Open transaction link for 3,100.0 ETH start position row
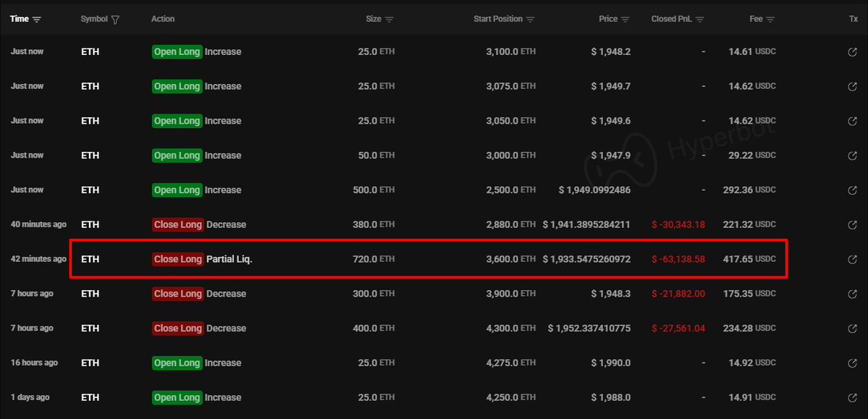 (x=852, y=52)
